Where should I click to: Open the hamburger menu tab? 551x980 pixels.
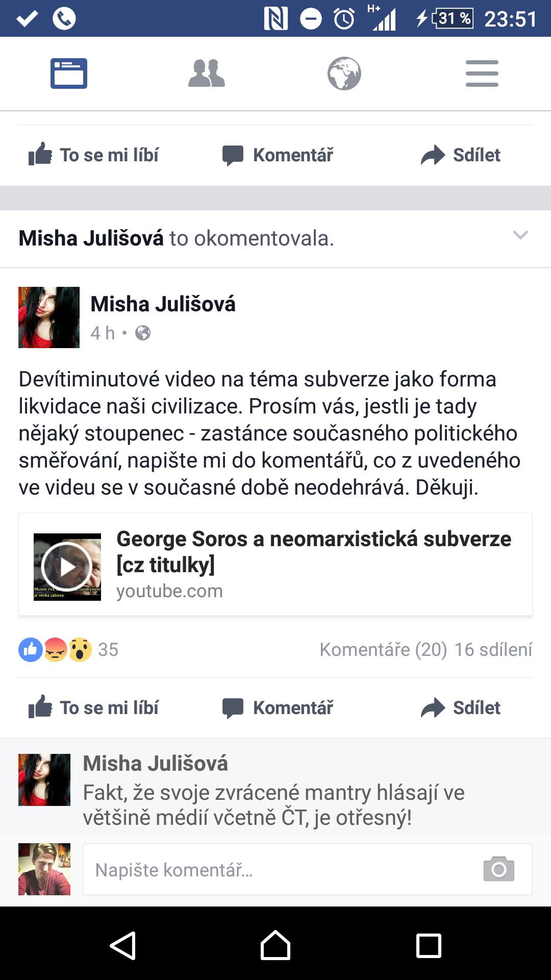[482, 73]
